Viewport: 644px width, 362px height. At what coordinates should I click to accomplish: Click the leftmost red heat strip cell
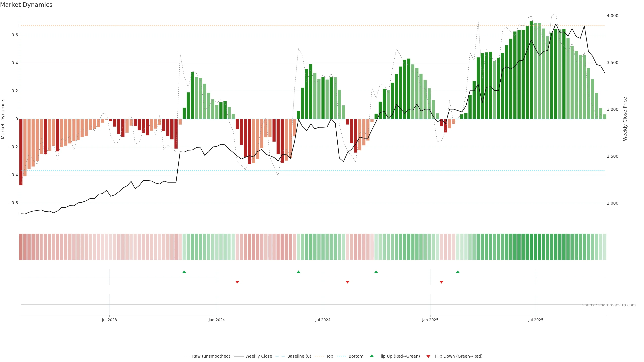[21, 247]
